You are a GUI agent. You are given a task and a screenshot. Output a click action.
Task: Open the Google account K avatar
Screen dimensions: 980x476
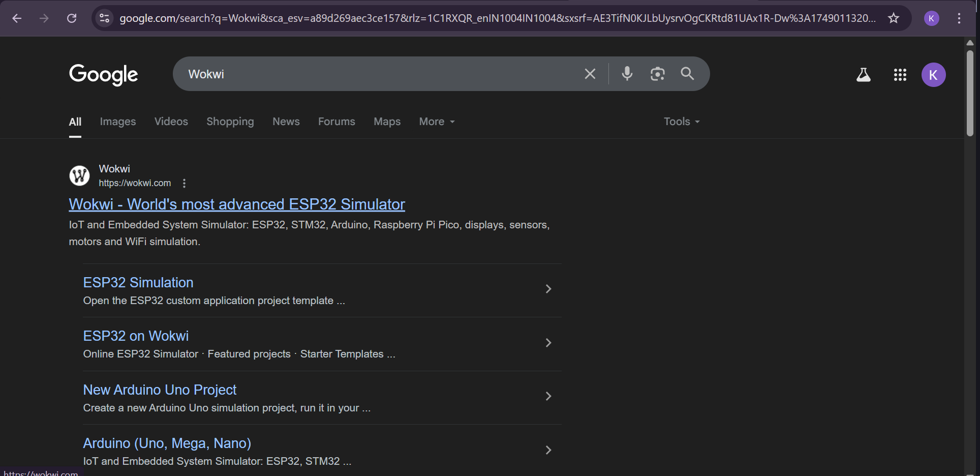933,75
